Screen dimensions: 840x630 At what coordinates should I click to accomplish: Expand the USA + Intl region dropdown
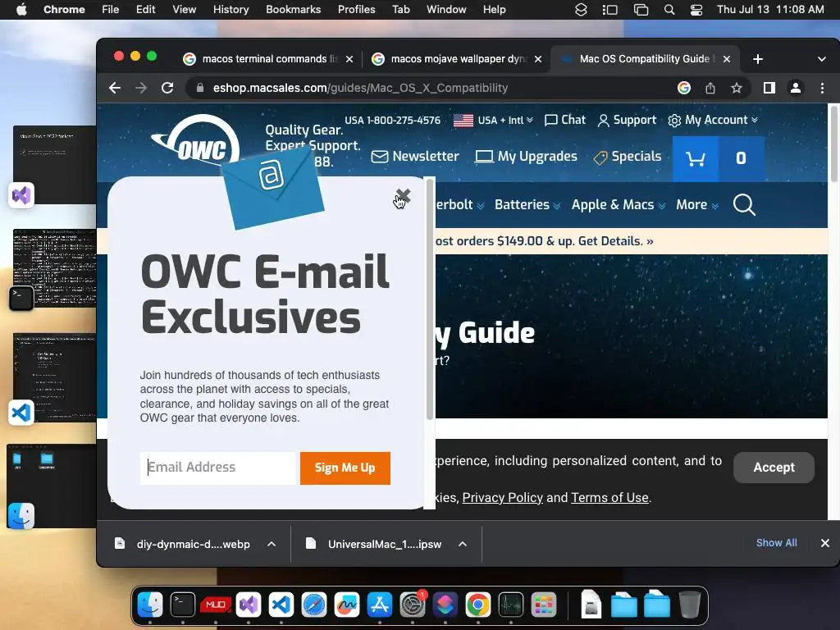(493, 120)
